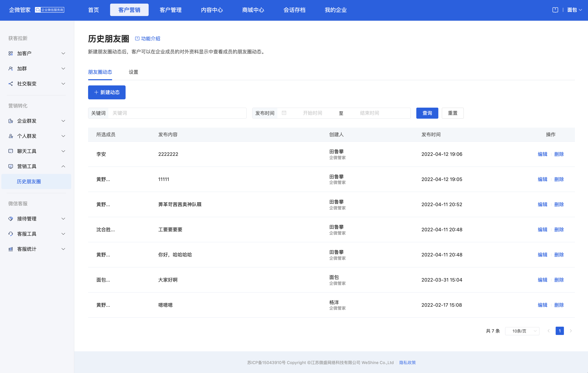Edit the 工要要要要 post row

click(542, 230)
